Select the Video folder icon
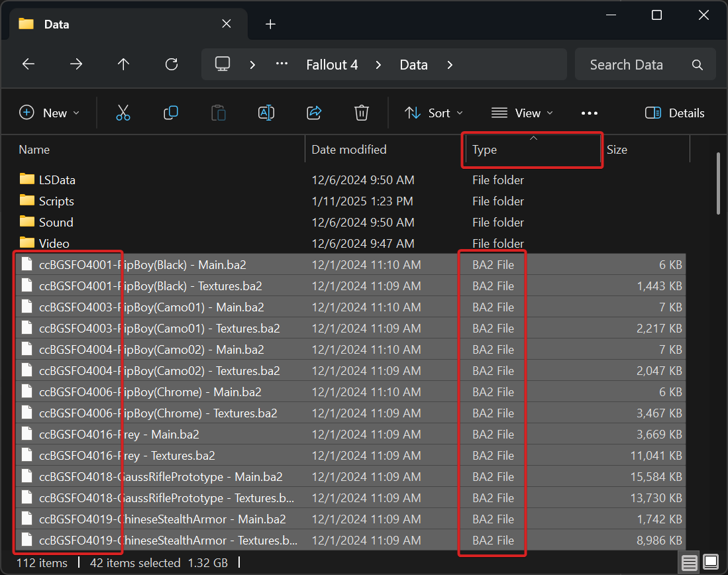This screenshot has height=575, width=728. click(x=27, y=243)
